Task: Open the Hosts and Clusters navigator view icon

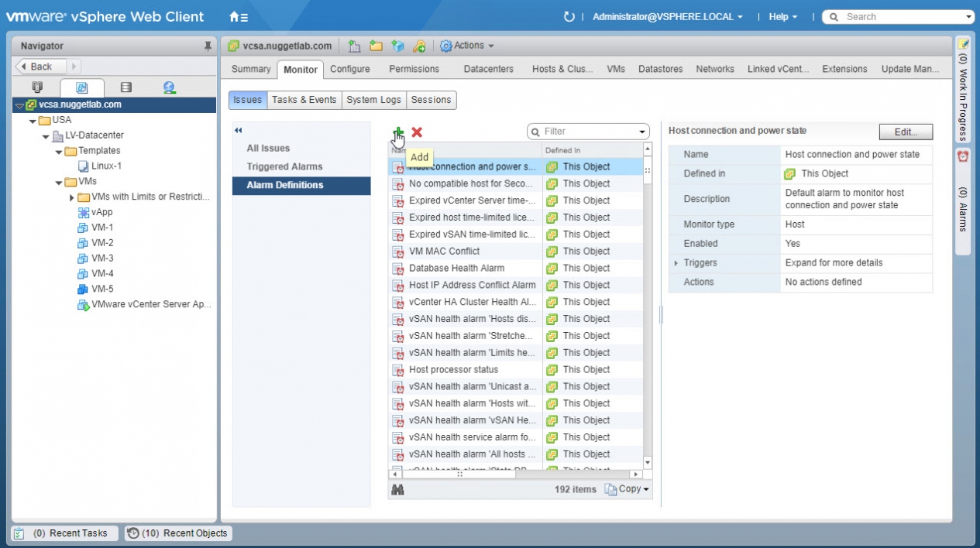Action: click(37, 87)
